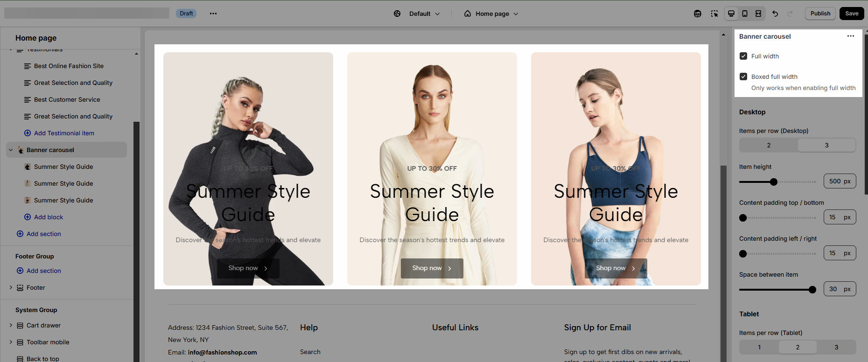868x362 pixels.
Task: Adjust Content padding left / right slider
Action: click(743, 254)
